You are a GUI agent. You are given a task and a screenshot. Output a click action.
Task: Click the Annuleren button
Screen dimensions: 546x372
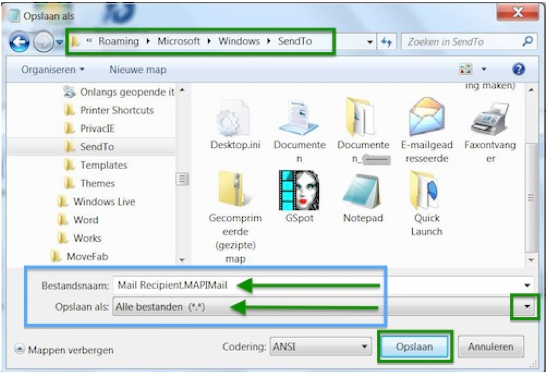point(491,347)
